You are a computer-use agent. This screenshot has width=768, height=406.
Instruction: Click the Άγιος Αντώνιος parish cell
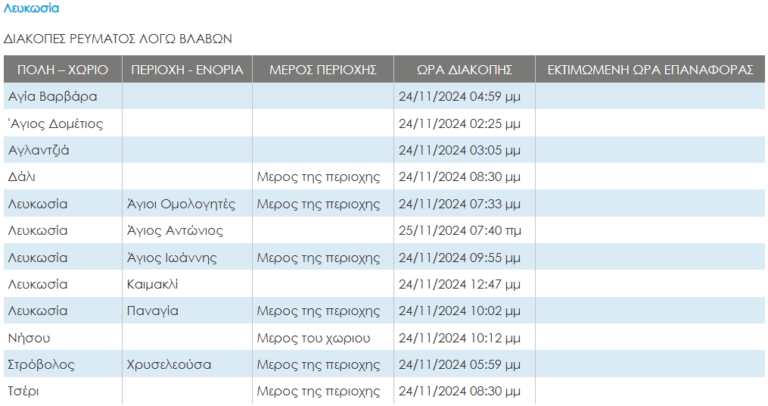(x=174, y=230)
